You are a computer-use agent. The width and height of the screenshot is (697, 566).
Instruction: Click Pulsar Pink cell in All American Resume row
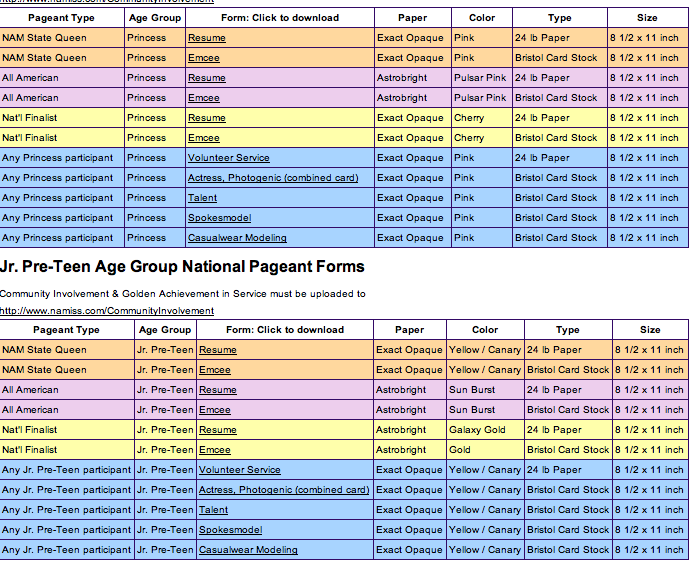(482, 78)
